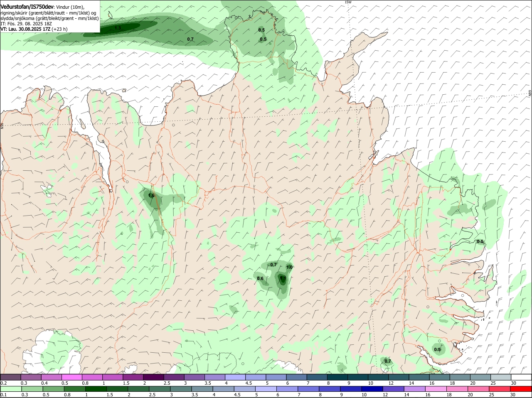Click the Veðurstofan/IS750dev title text

coord(27,7)
